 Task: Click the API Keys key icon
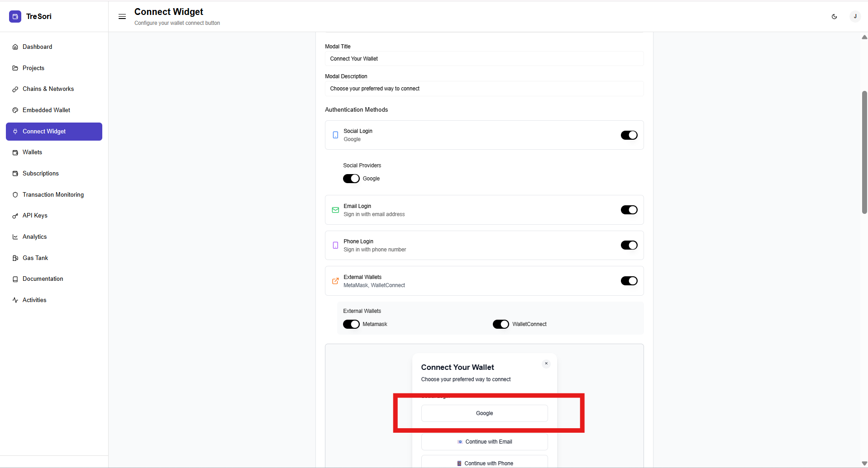tap(15, 216)
